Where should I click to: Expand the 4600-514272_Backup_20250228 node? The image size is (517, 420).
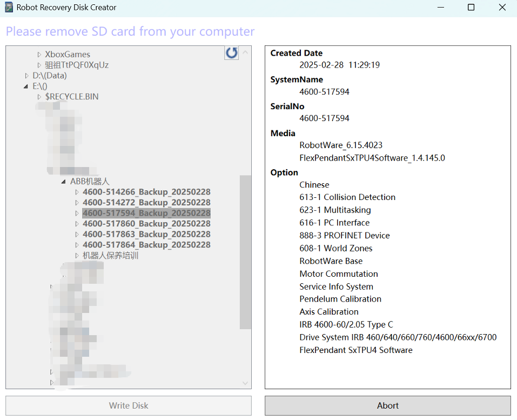[x=77, y=203]
